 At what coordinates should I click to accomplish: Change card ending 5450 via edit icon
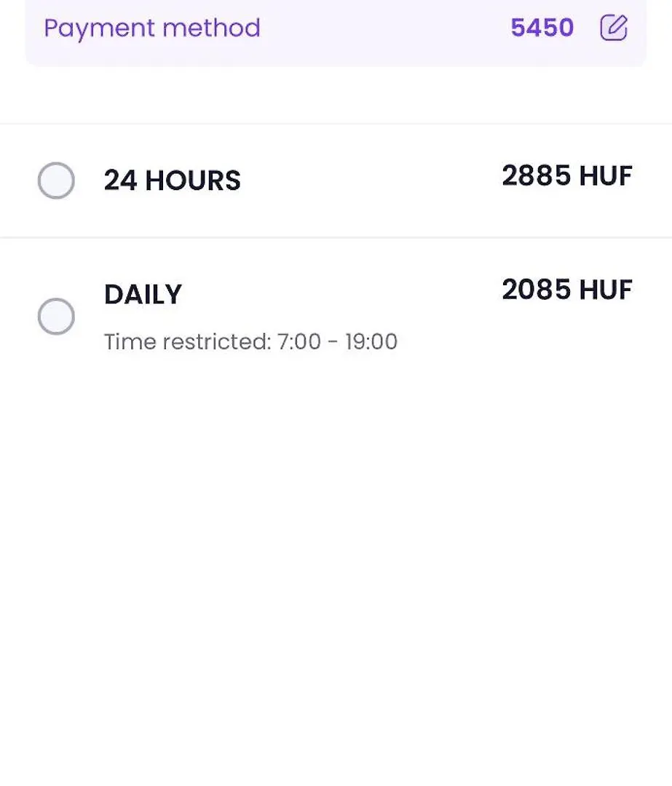(613, 28)
